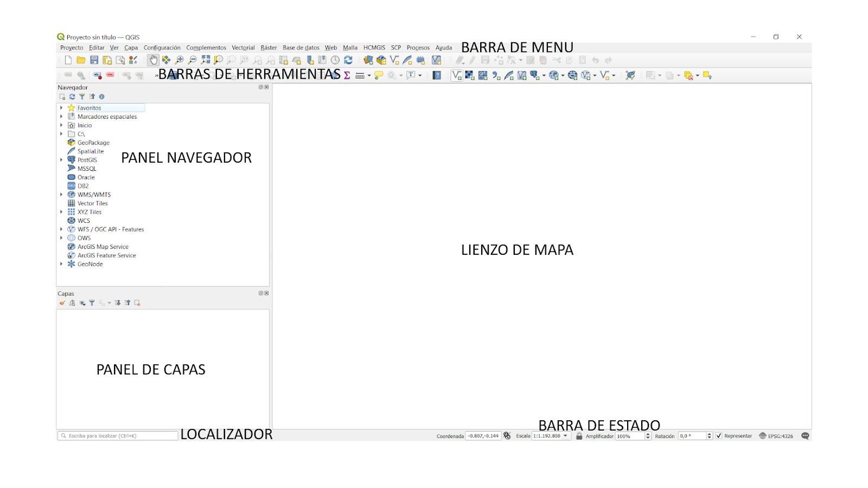Click the Pan Map to Selection icon
868x488 pixels.
(166, 60)
